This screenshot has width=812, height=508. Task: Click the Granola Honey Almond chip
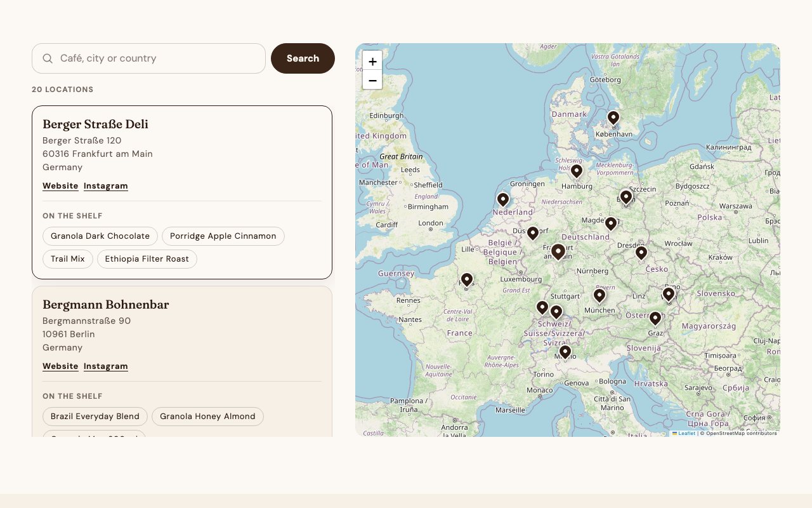(207, 417)
